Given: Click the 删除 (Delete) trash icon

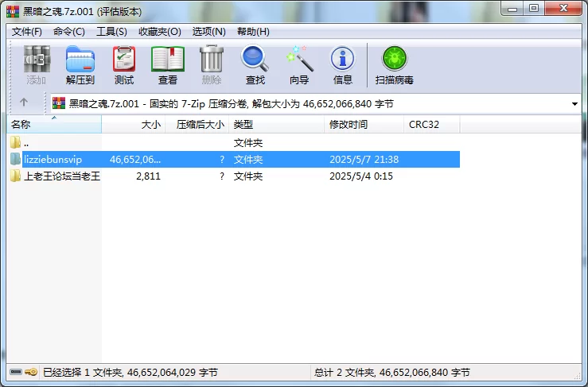Looking at the screenshot, I should click(212, 65).
